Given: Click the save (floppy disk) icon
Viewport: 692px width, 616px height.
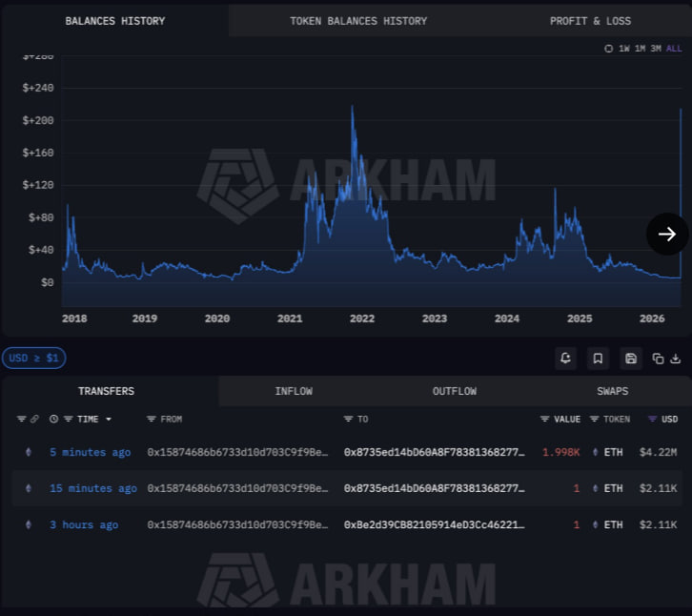Looking at the screenshot, I should tap(631, 359).
